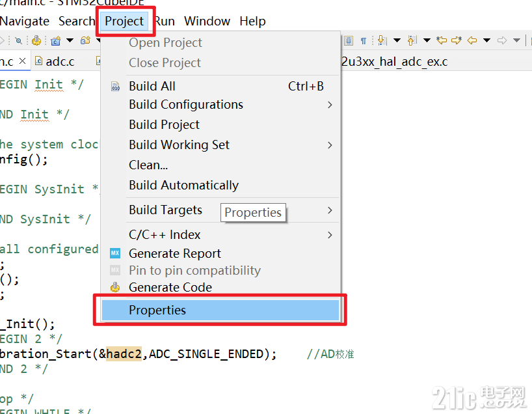Image resolution: width=532 pixels, height=414 pixels.
Task: Choose Clean... from the Project menu
Action: 220,165
